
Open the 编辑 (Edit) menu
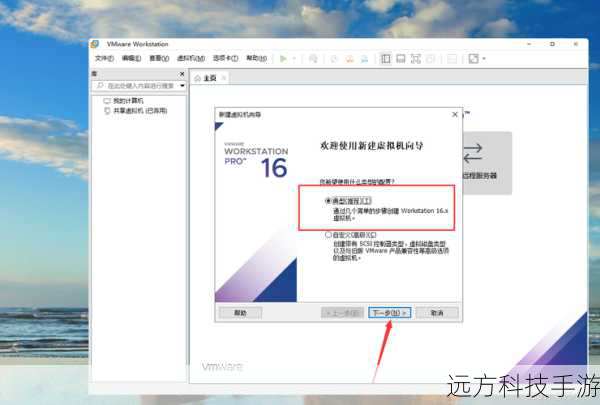click(131, 58)
